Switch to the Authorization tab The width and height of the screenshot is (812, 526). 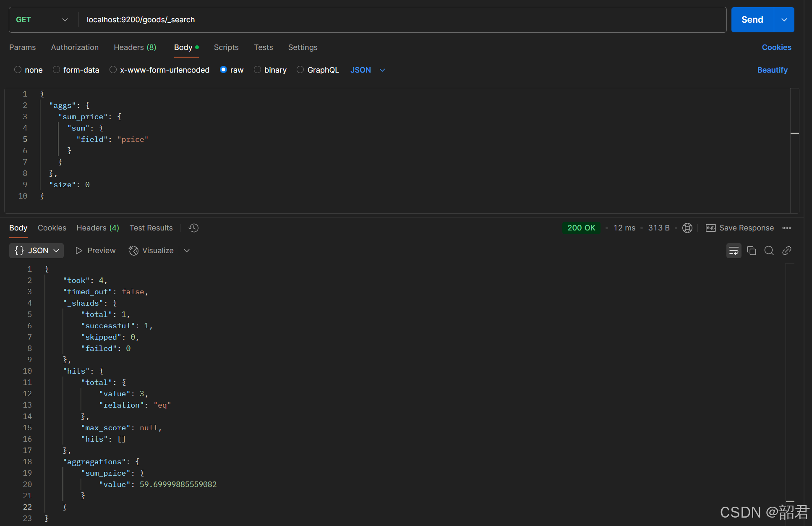coord(75,47)
